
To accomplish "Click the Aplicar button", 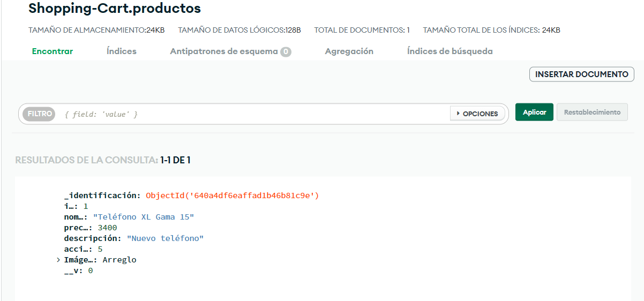I will [534, 112].
